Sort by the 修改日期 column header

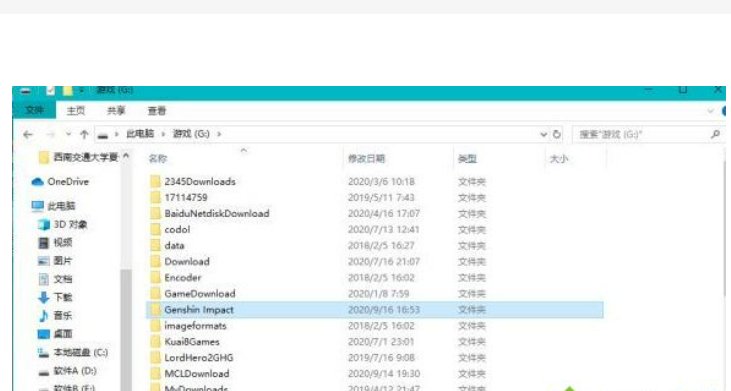(x=366, y=159)
